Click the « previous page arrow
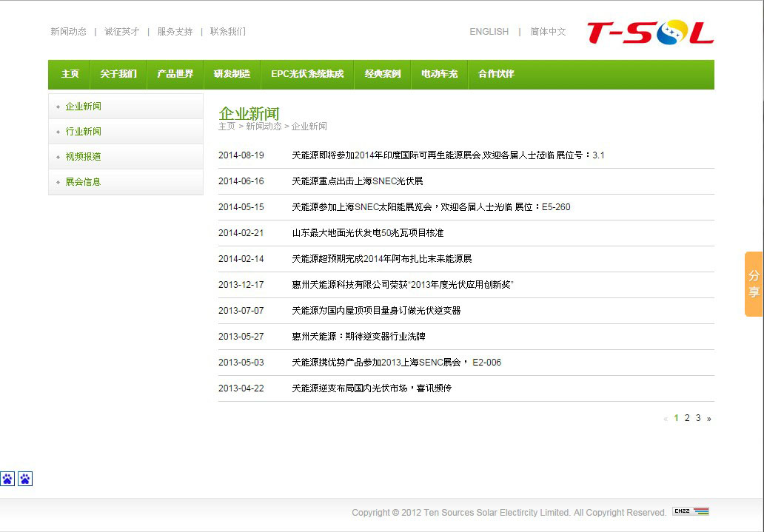764x532 pixels. click(x=666, y=419)
